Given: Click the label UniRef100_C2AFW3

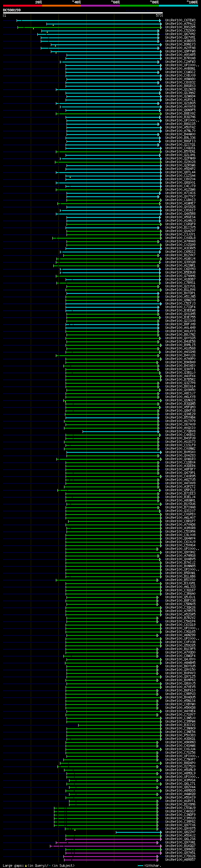Looking at the screenshot, I should 180,62.
